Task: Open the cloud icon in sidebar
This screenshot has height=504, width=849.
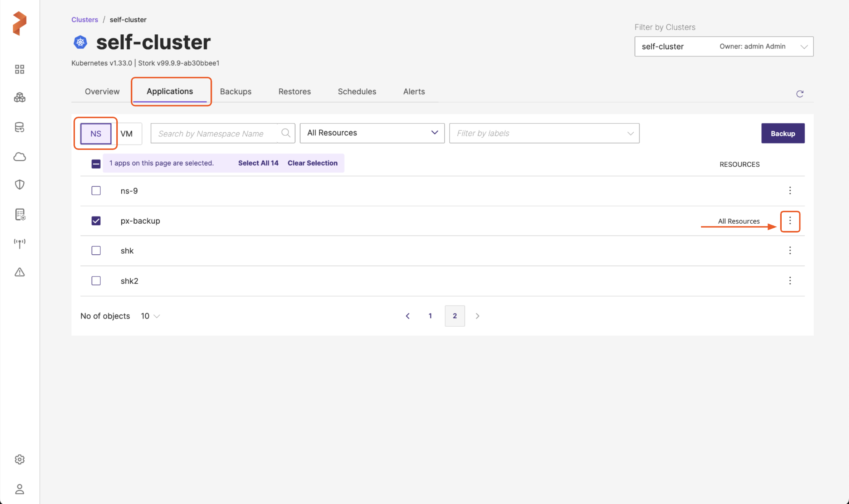Action: (20, 157)
